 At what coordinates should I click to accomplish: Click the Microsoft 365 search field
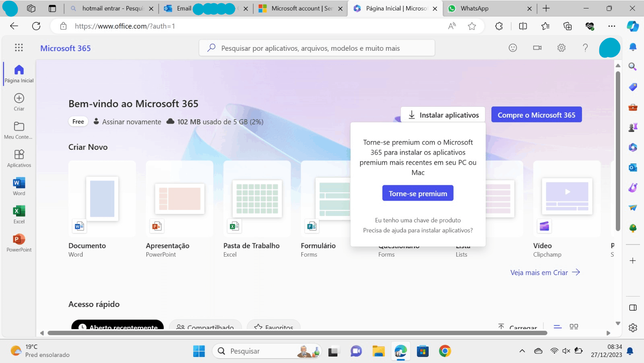pyautogui.click(x=317, y=48)
